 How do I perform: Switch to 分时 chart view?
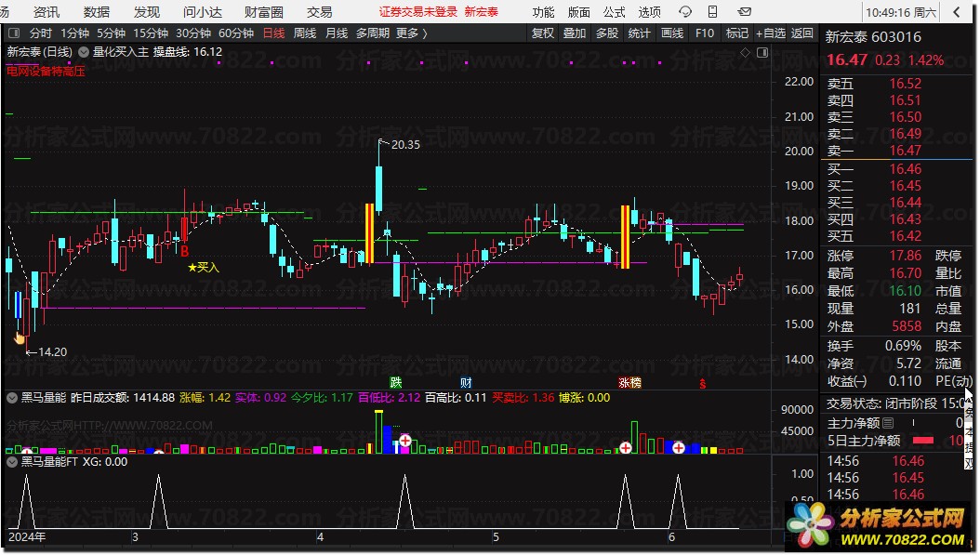41,33
